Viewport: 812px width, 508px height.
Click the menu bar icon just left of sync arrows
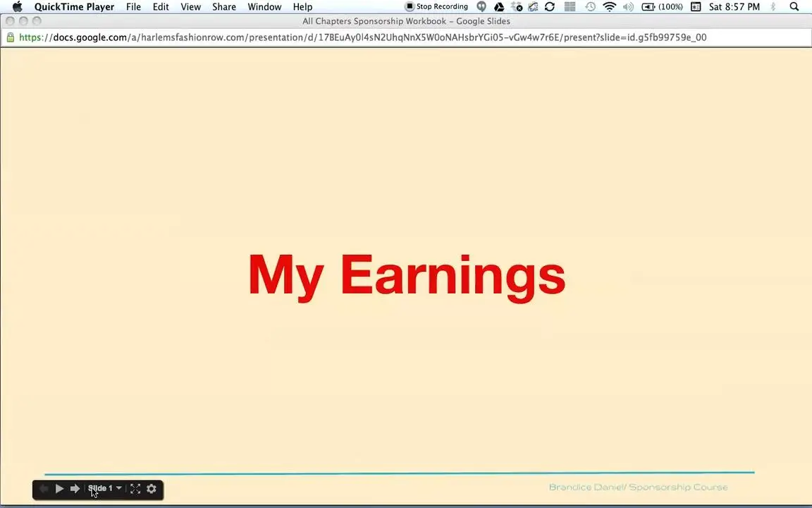tap(533, 7)
